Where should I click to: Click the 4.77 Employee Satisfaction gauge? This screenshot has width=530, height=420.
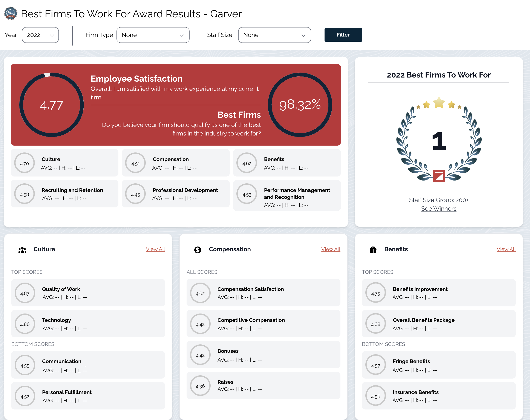52,105
